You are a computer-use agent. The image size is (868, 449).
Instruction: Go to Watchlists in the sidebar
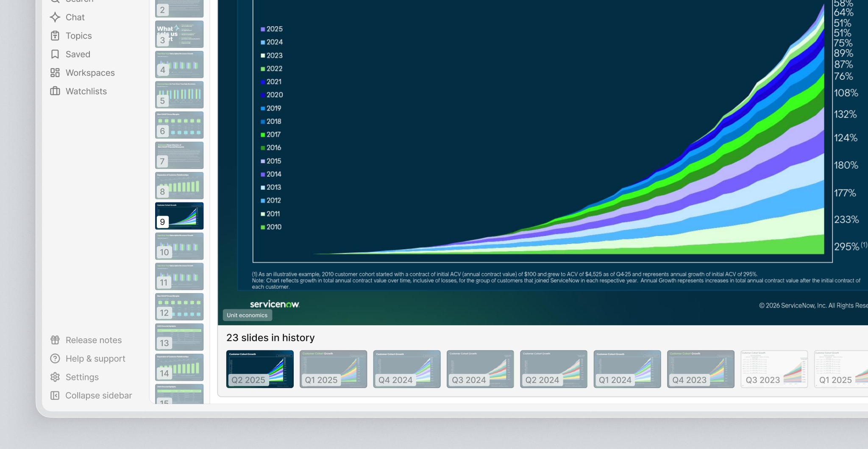[x=86, y=91]
